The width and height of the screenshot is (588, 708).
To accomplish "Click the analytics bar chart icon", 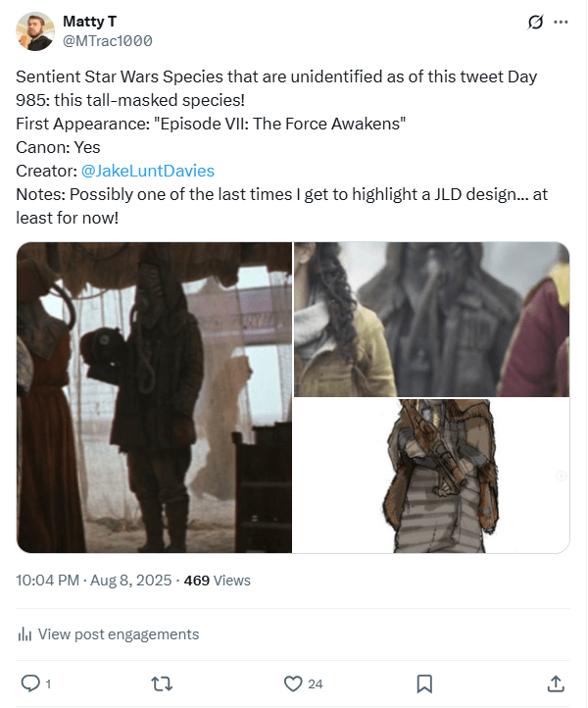I will click(24, 634).
